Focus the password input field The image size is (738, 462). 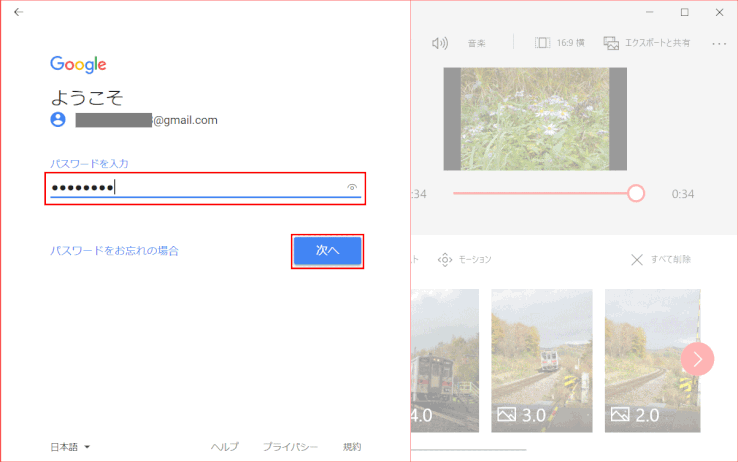coord(205,188)
